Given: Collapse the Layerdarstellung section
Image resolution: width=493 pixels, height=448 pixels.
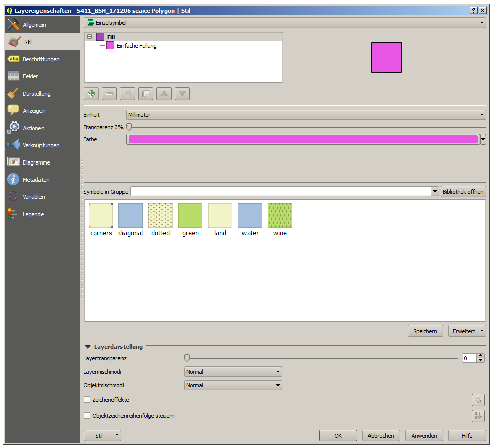Looking at the screenshot, I should pyautogui.click(x=88, y=347).
